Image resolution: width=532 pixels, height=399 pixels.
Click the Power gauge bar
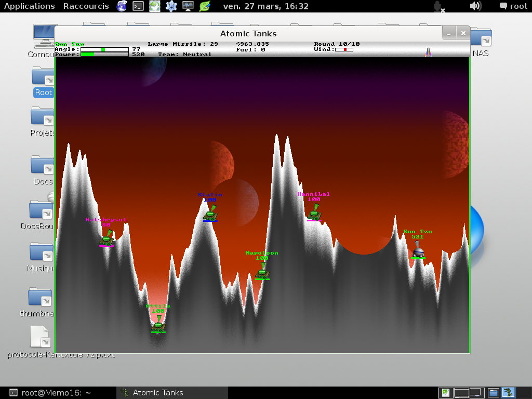click(x=104, y=54)
